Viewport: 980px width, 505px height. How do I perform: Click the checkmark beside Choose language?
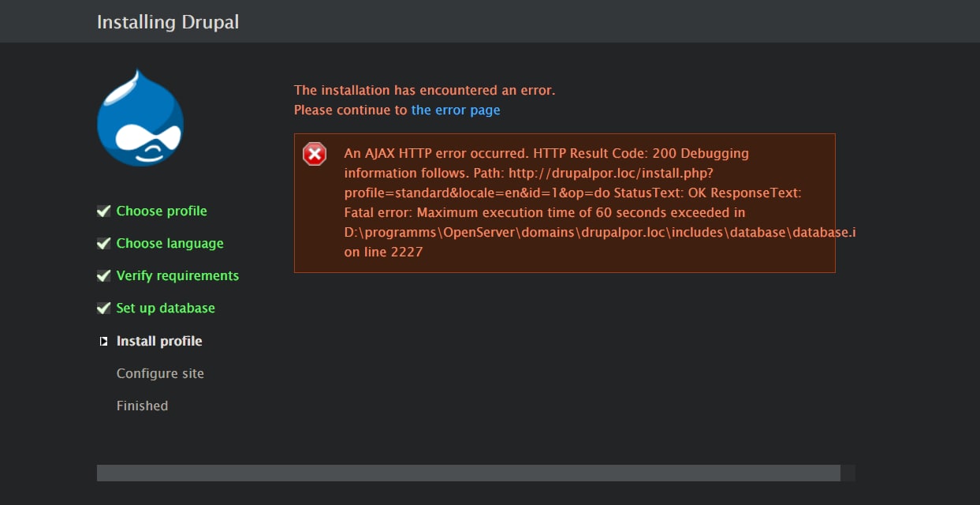(103, 243)
